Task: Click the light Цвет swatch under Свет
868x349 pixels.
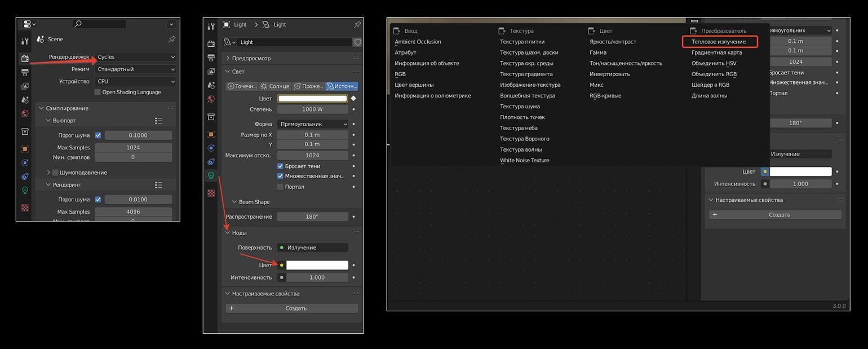Action: pyautogui.click(x=312, y=99)
